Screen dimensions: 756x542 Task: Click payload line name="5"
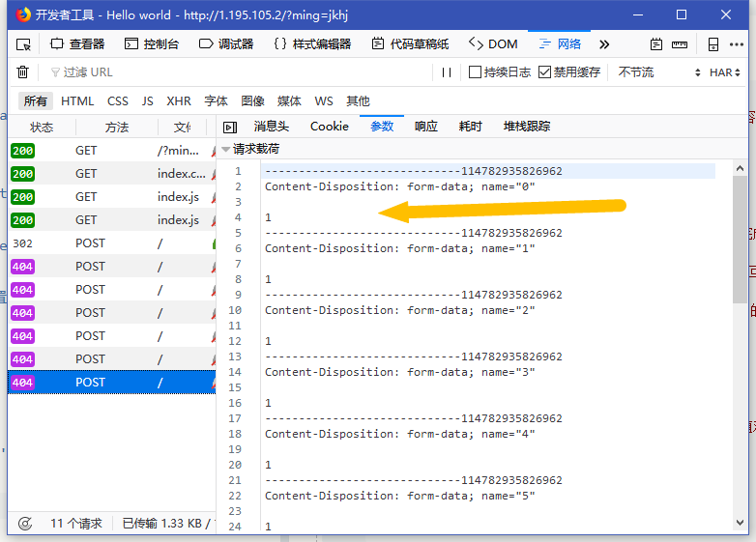tap(399, 496)
